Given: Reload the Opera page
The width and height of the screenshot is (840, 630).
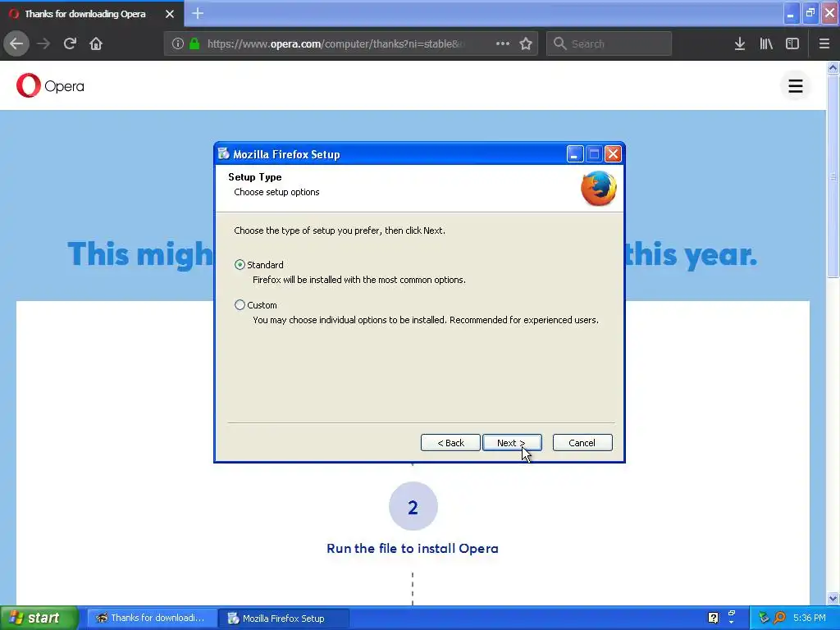Looking at the screenshot, I should click(x=70, y=43).
